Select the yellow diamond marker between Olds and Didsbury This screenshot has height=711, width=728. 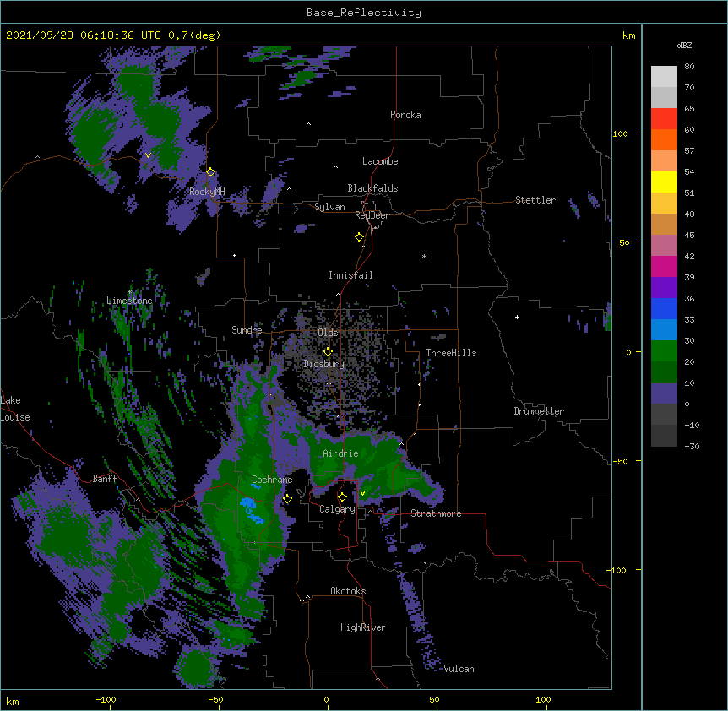(328, 351)
